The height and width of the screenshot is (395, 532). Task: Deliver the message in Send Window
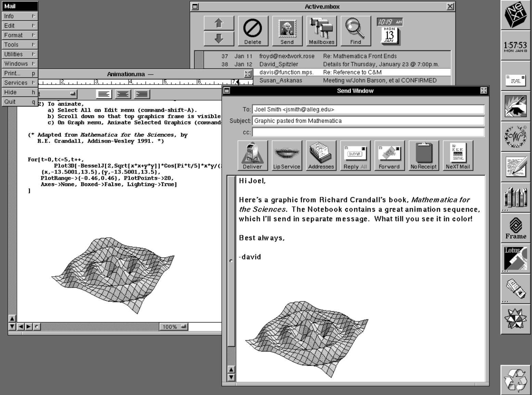pyautogui.click(x=252, y=156)
